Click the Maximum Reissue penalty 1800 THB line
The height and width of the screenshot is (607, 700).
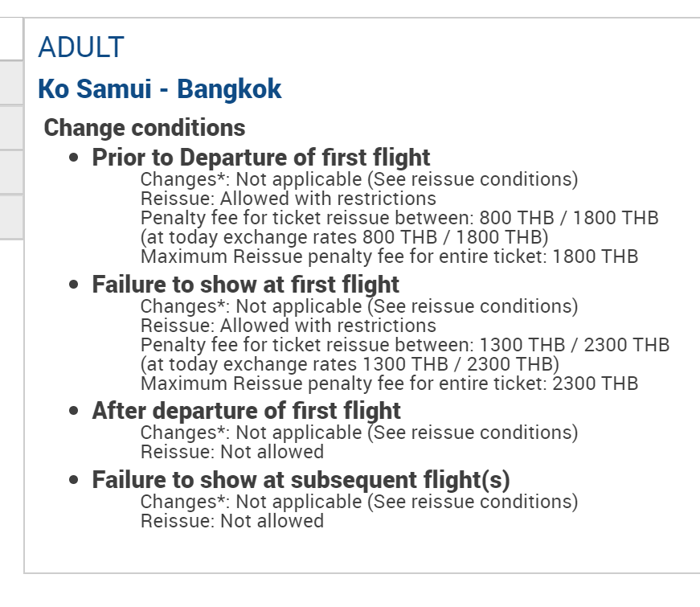[389, 256]
